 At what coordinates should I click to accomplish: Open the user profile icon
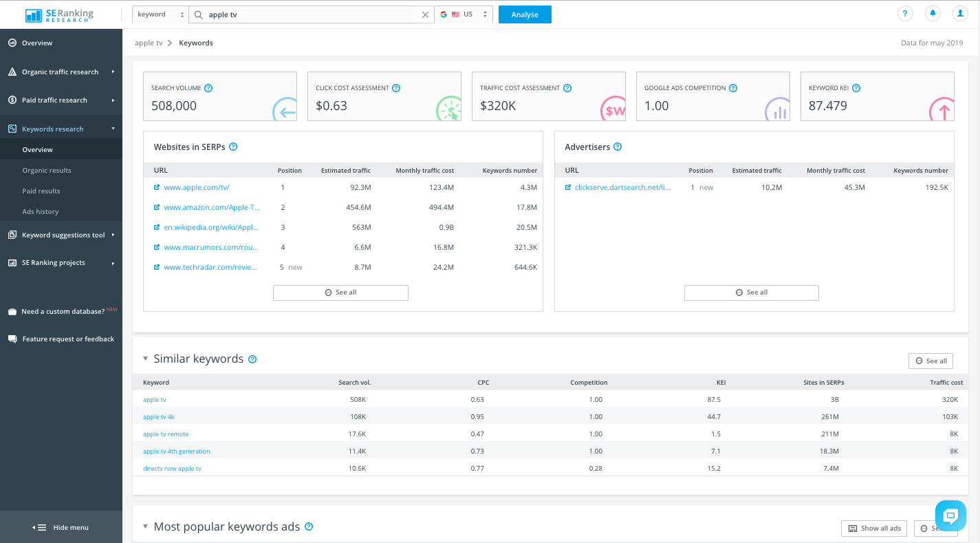tap(960, 14)
